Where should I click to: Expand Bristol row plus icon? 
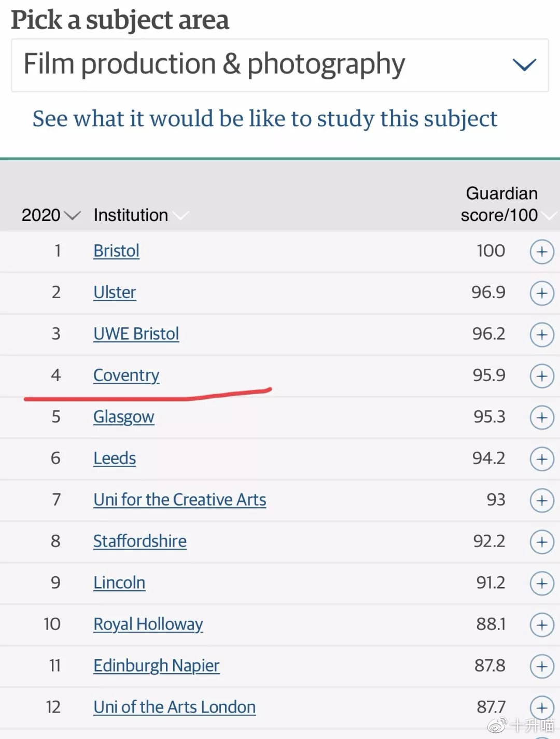point(542,252)
